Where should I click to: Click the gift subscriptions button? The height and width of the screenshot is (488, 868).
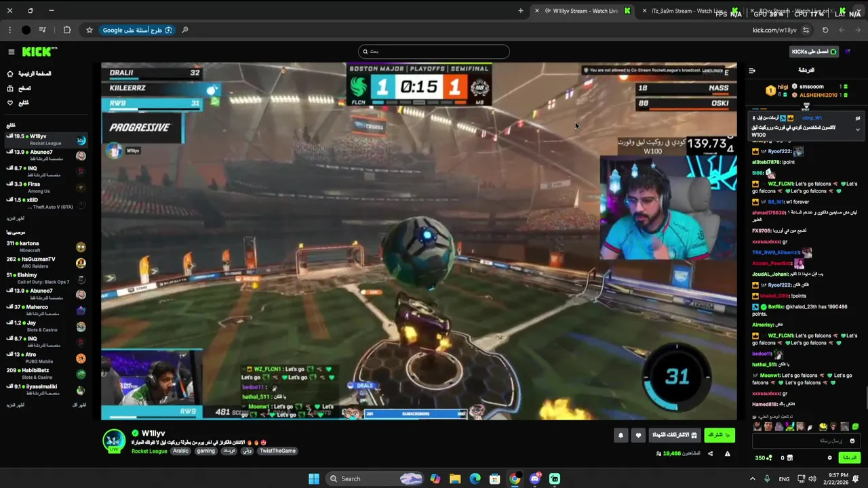pos(674,435)
